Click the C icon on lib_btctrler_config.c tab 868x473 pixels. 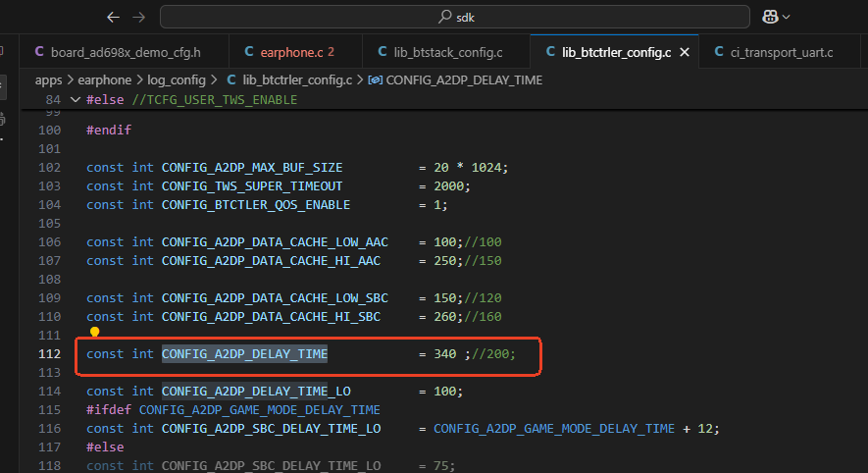tap(550, 51)
